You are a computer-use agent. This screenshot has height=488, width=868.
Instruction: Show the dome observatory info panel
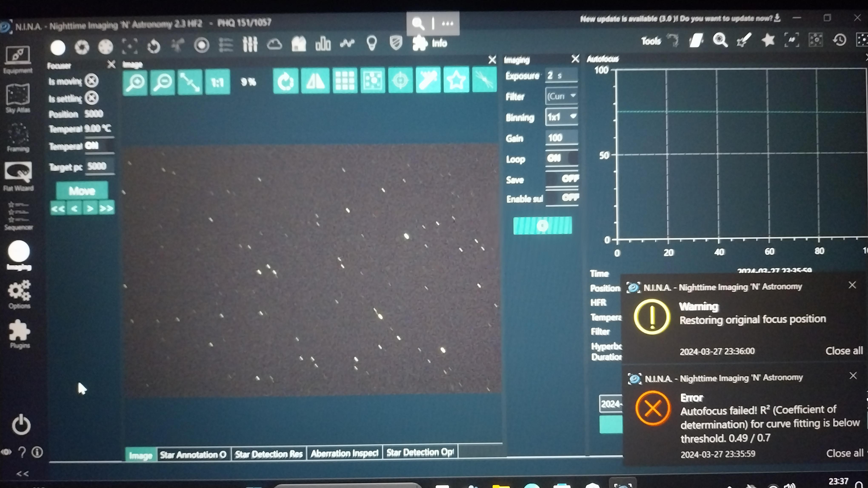coord(298,44)
